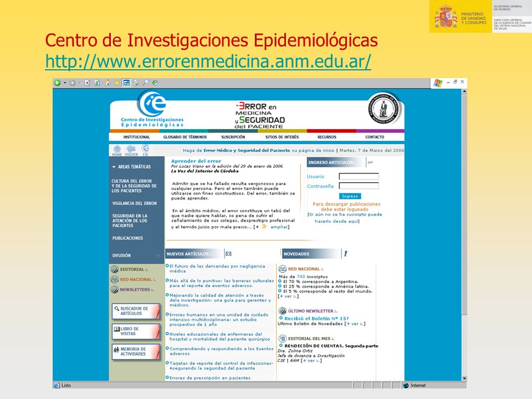
Task: Click the magnifier Search toolbar icon
Action: (146, 83)
